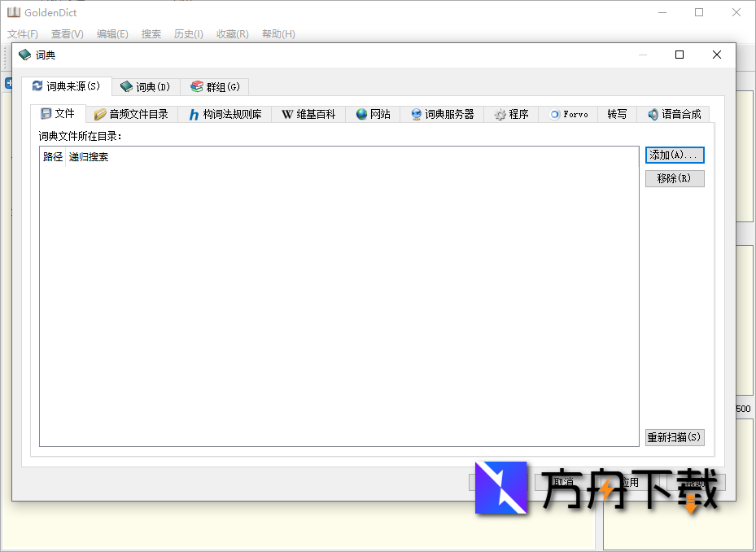Open the 网站 sources tab
Viewport: 756px width, 552px height.
(x=373, y=114)
